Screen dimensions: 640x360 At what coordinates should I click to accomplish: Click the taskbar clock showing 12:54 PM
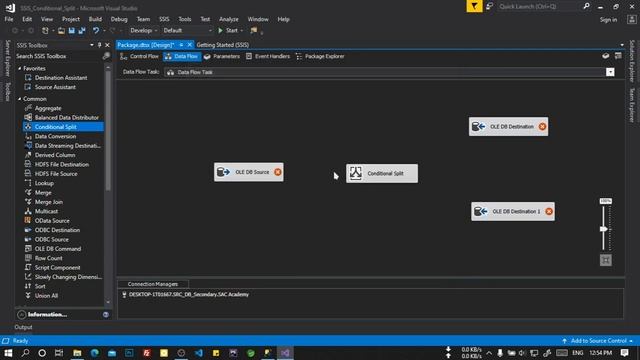[x=600, y=353]
